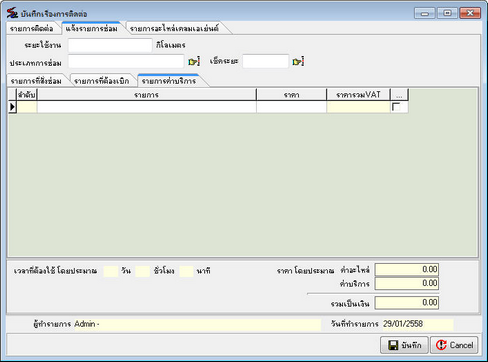Click the application logo icon in title bar
Image resolution: width=488 pixels, height=362 pixels.
pyautogui.click(x=12, y=13)
